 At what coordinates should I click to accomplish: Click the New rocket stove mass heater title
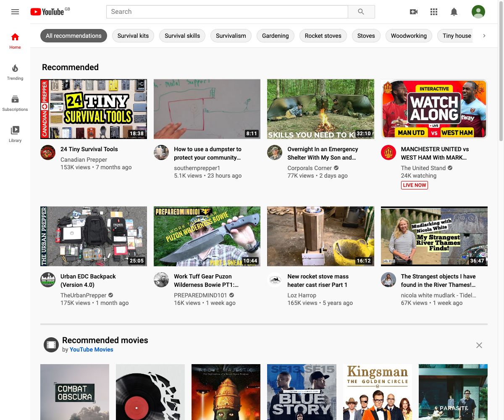(x=318, y=281)
